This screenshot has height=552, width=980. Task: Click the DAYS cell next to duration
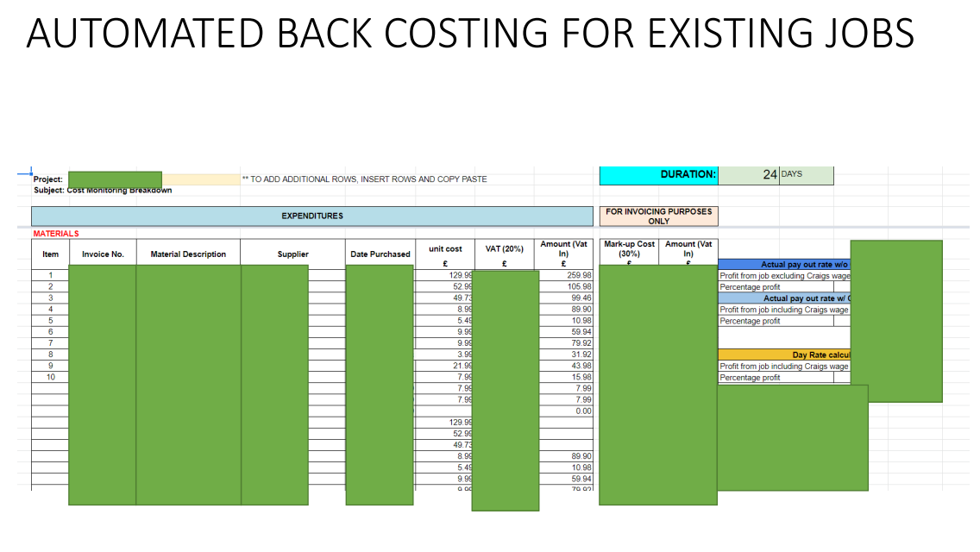tap(807, 175)
